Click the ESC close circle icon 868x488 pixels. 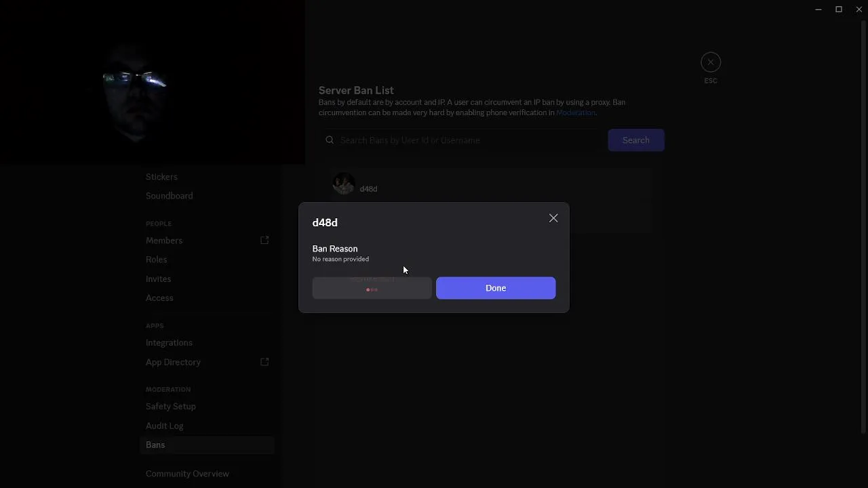(711, 62)
